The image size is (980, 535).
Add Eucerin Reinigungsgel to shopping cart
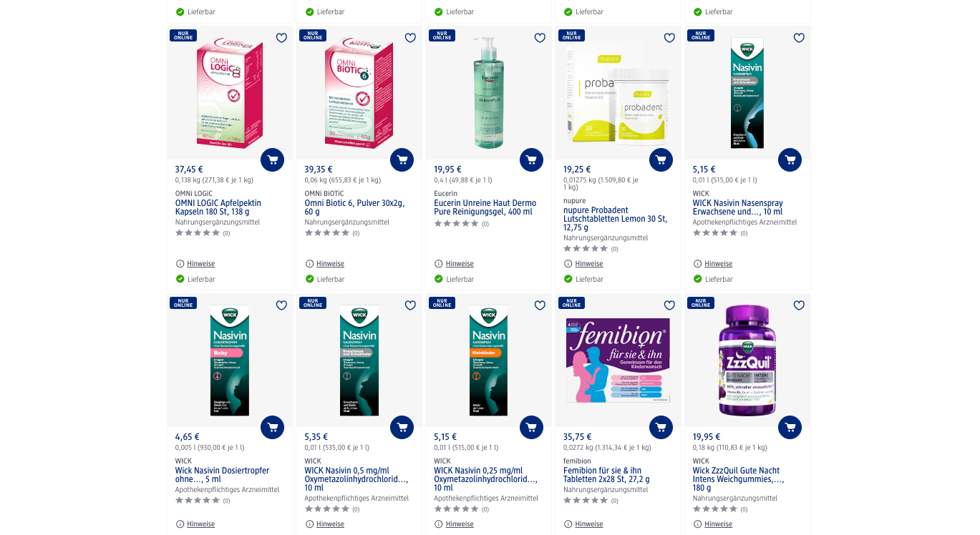(531, 159)
